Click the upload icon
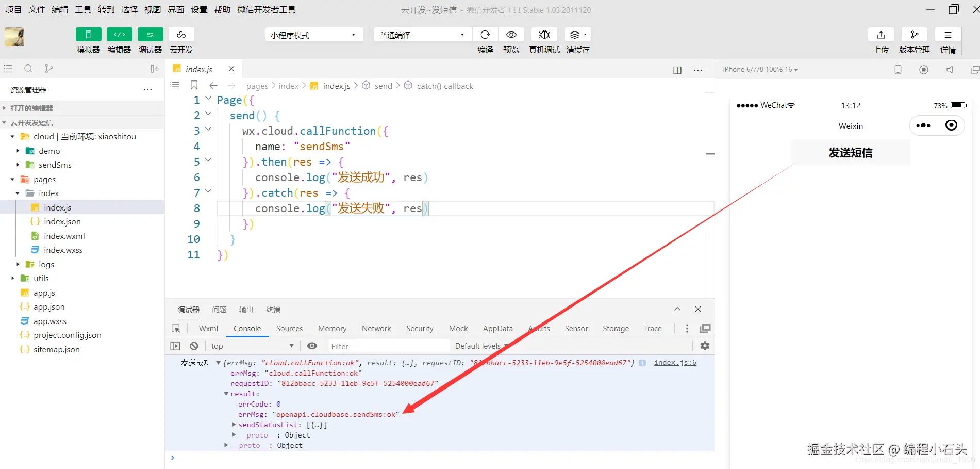Image resolution: width=980 pixels, height=469 pixels. pos(881,35)
